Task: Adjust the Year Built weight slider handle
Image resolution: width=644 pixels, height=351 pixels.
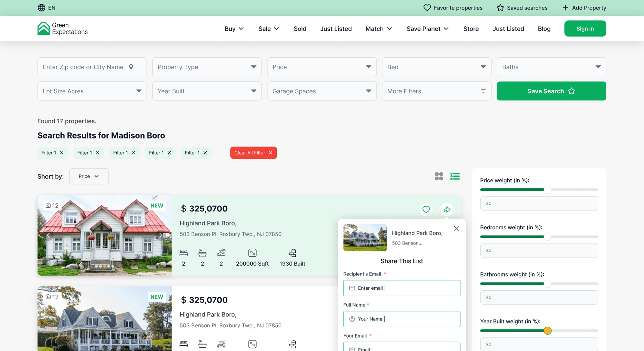Action: coord(548,331)
